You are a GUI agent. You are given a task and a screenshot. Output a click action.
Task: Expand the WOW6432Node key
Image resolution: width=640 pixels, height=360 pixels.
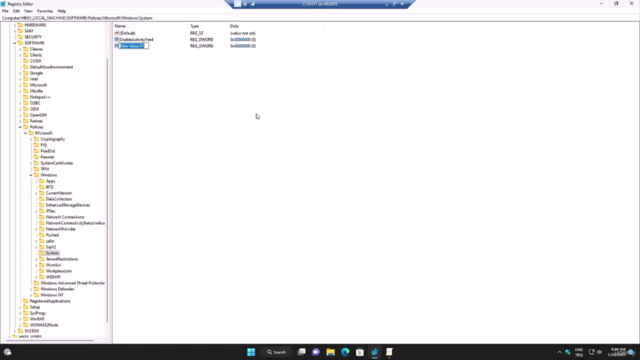[x=20, y=325]
